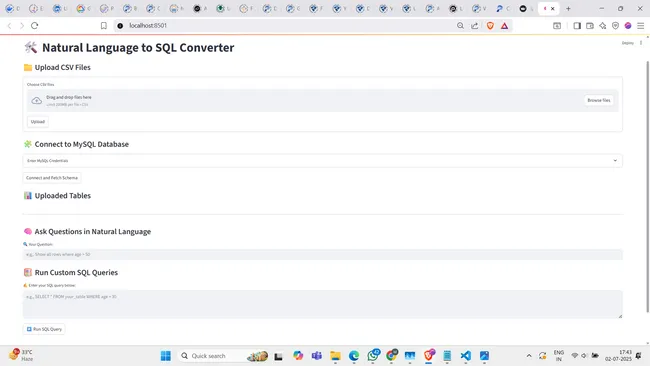
Task: Open Brave Shields lion icon
Action: (x=490, y=26)
